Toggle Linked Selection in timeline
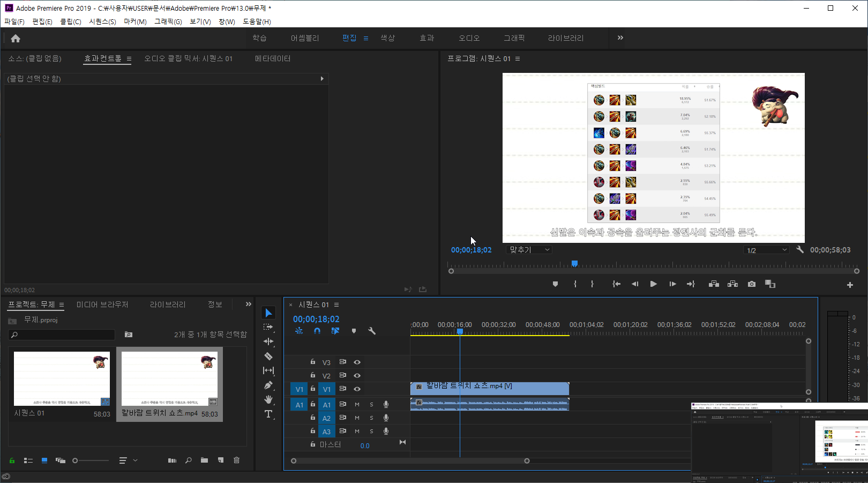The width and height of the screenshot is (868, 483). point(335,331)
